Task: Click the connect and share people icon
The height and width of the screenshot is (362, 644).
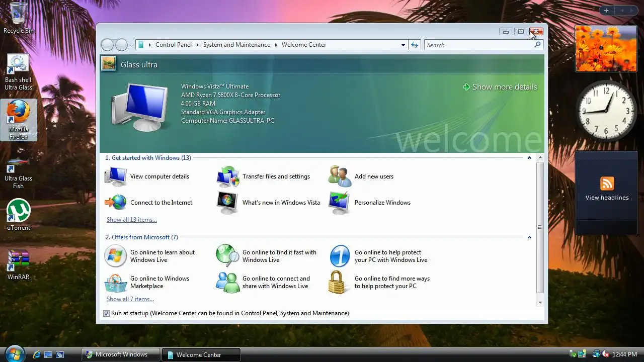Action: click(227, 283)
